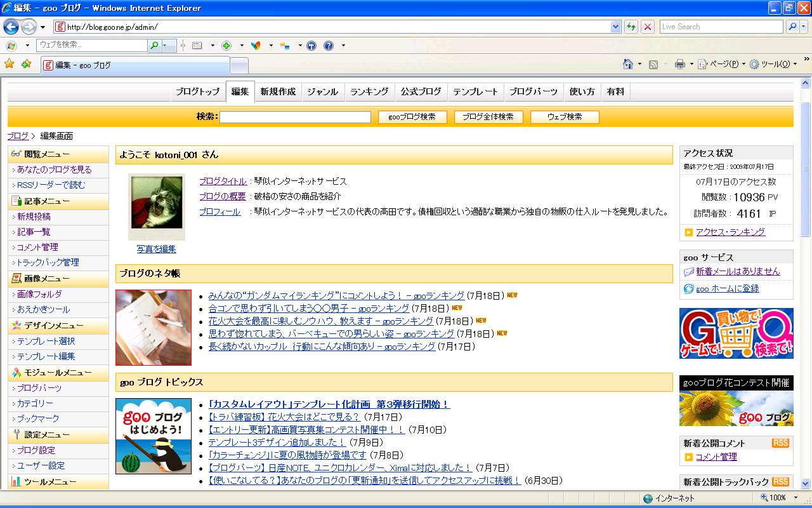Click the page's vertical scrollbar down arrow
The height and width of the screenshot is (508, 812).
click(x=806, y=483)
